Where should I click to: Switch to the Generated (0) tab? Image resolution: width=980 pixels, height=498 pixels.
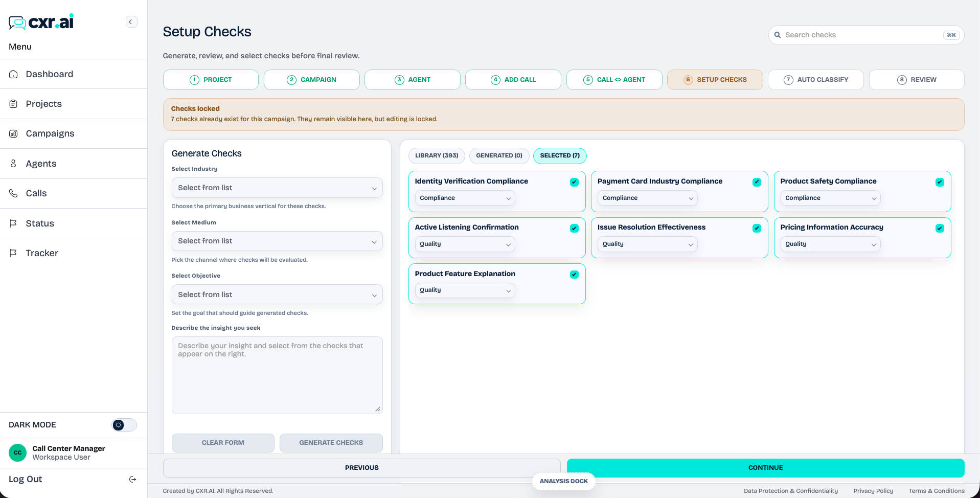tap(499, 155)
